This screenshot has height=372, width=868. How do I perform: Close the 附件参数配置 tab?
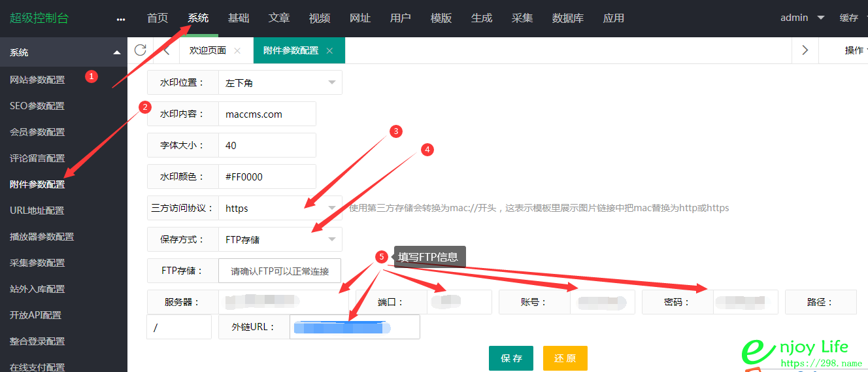tap(329, 50)
